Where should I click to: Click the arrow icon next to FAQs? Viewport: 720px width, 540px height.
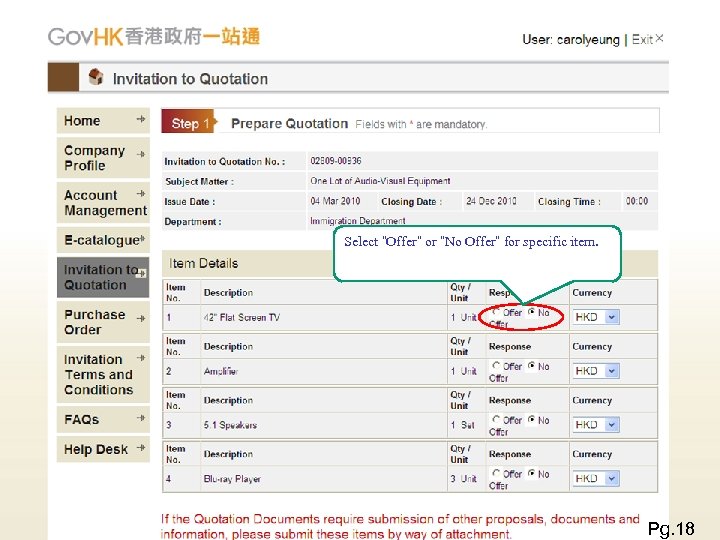pos(141,418)
